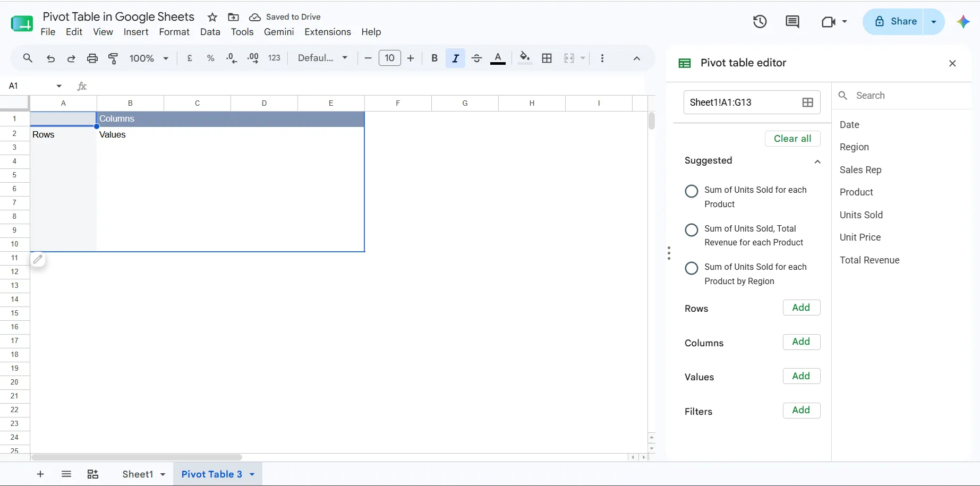Open Pivot Table 3 tab options arrow

click(x=252, y=474)
